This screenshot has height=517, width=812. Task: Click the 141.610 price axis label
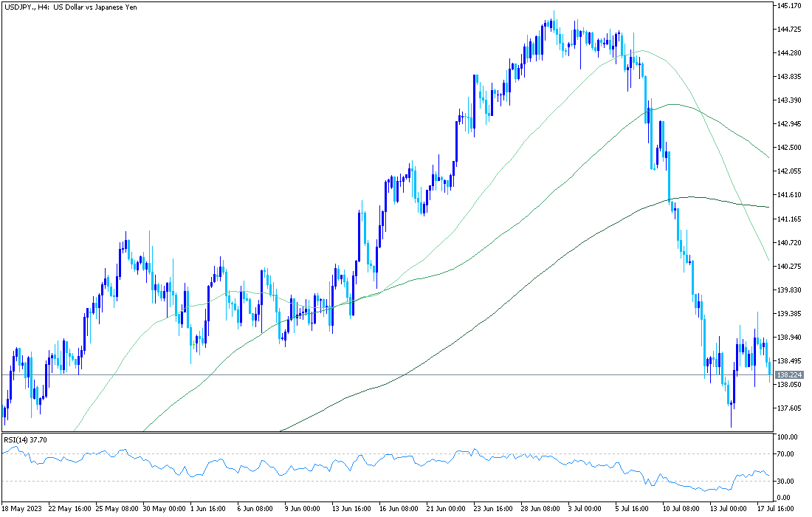(x=790, y=195)
